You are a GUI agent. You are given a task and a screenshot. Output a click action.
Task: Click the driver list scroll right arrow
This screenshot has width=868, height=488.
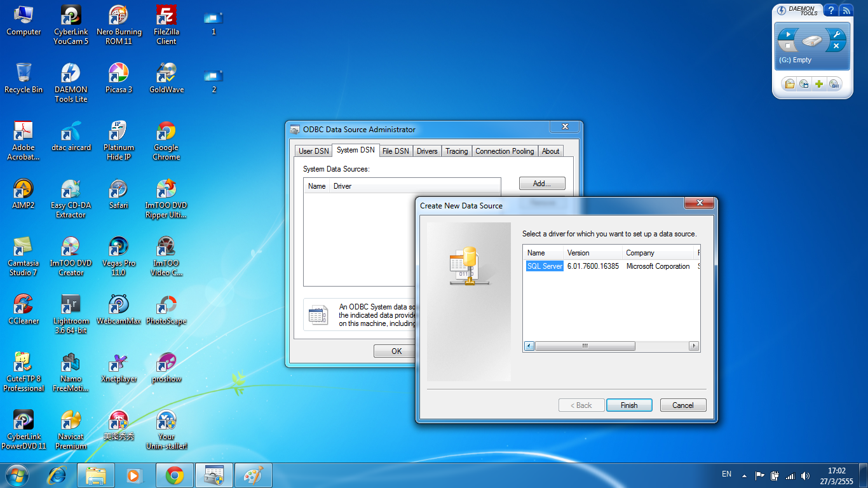(694, 346)
